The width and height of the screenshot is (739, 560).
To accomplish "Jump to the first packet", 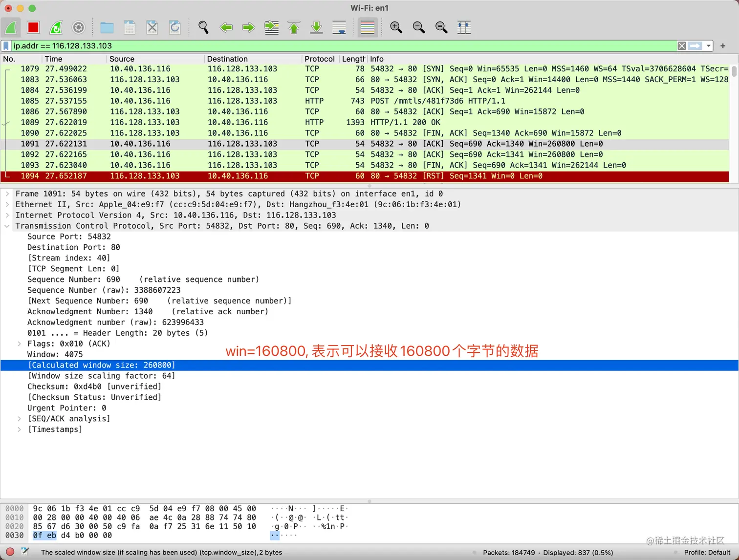I will point(294,27).
